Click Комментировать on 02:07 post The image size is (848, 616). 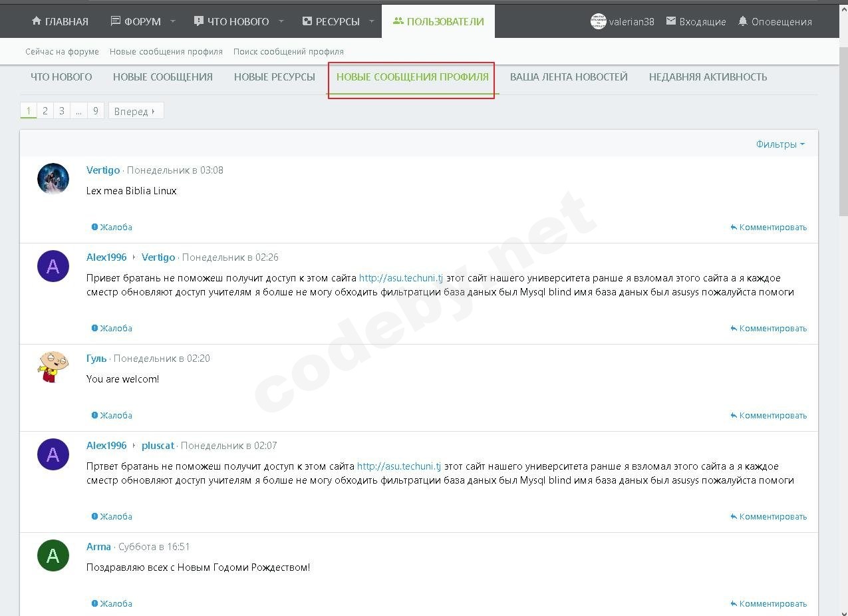click(x=768, y=516)
